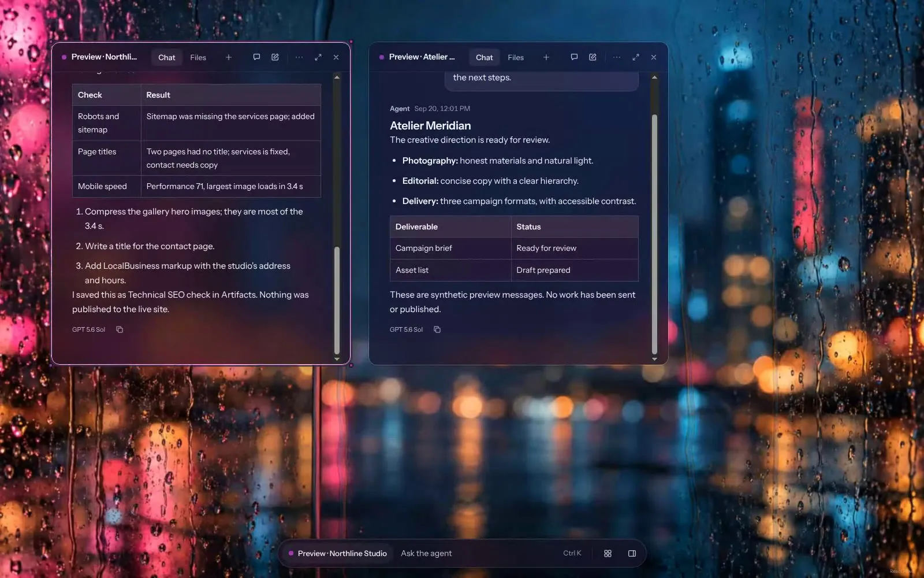The image size is (924, 578).
Task: Open more options ellipsis in Northline panel
Action: click(x=299, y=57)
